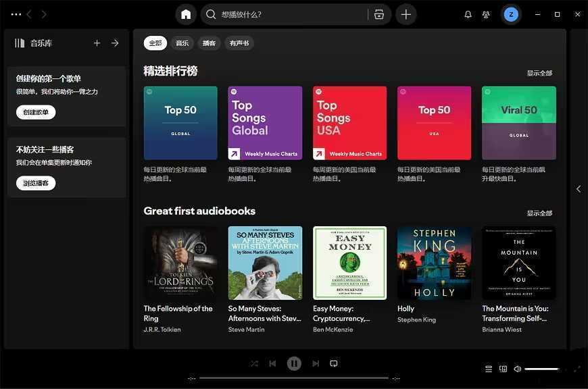Connect to a device
Image resolution: width=588 pixels, height=389 pixels.
point(503,369)
